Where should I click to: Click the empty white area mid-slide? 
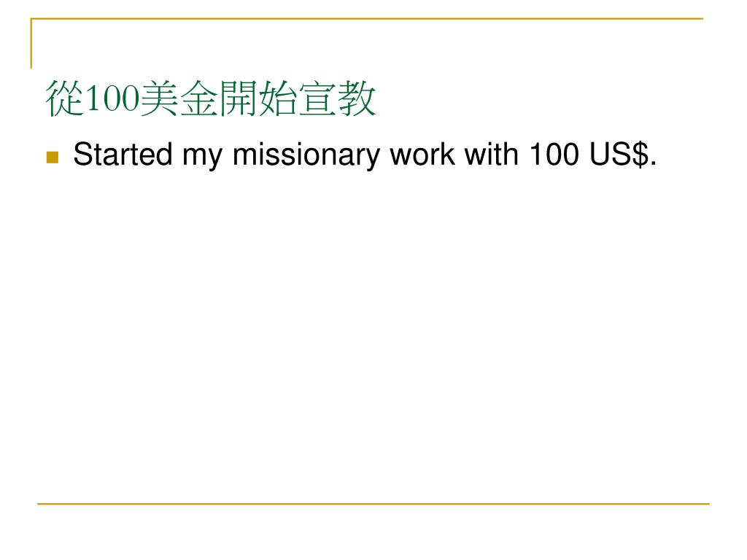coord(373,328)
